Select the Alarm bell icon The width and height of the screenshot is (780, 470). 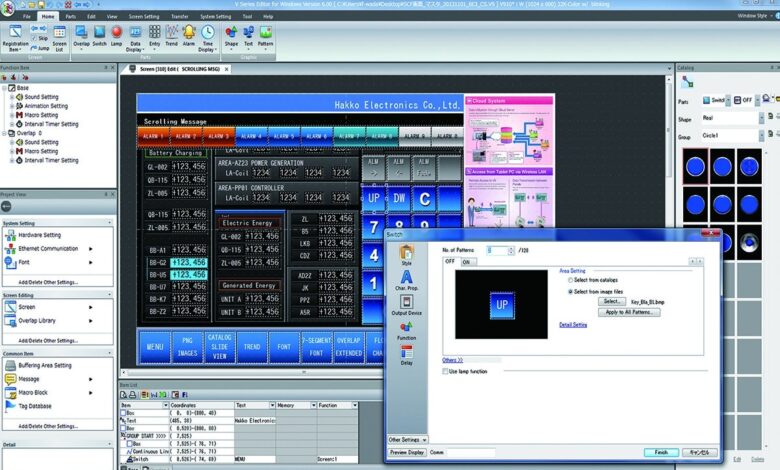tap(189, 36)
